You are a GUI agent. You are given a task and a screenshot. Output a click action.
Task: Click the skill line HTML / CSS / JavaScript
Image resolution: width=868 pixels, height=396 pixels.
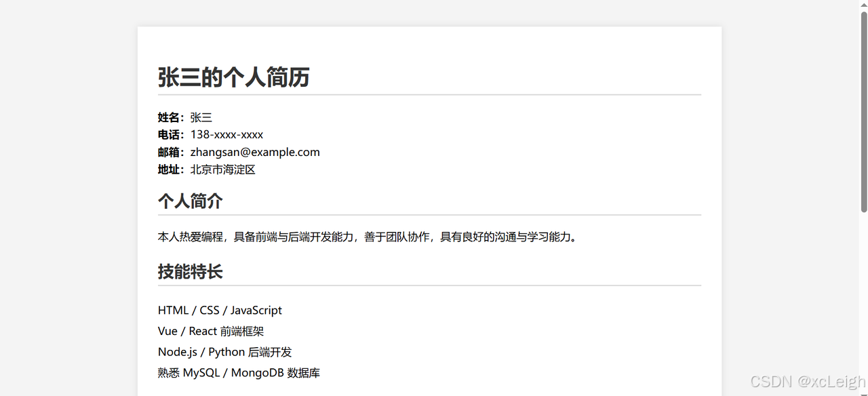pyautogui.click(x=220, y=310)
